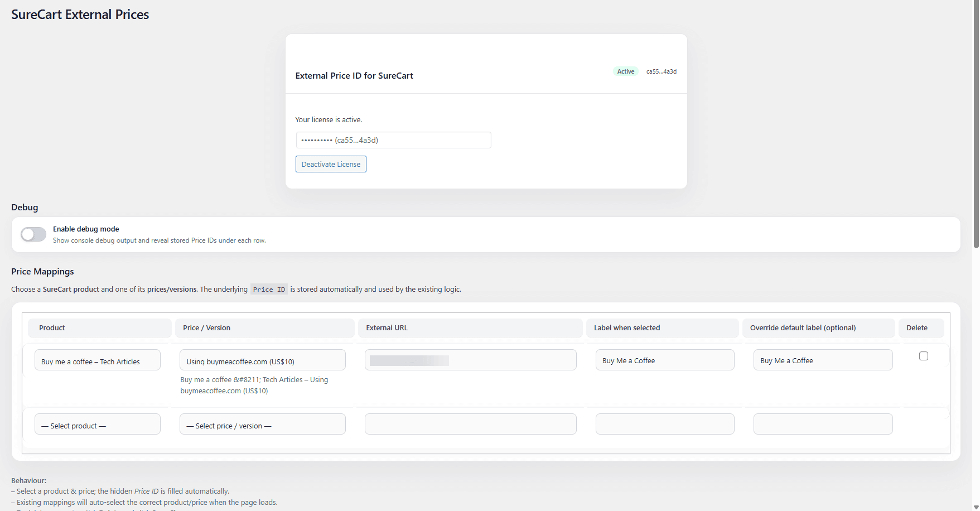Click empty override label field in second row

click(x=823, y=425)
